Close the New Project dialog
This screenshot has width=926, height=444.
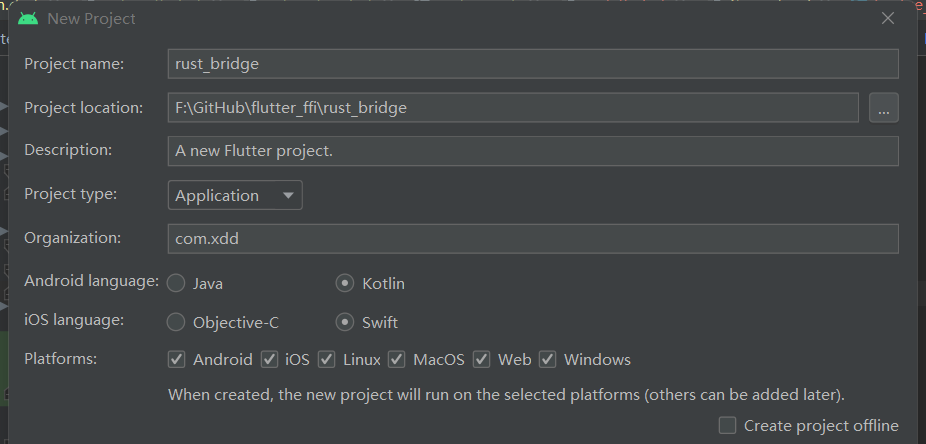[888, 18]
